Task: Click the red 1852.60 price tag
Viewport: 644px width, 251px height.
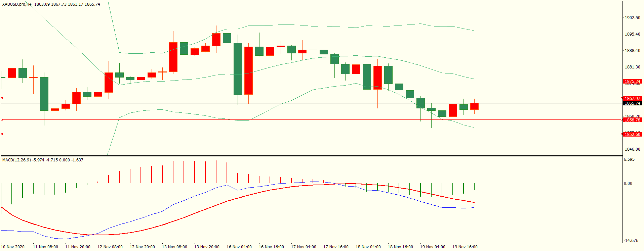Action: [x=632, y=135]
